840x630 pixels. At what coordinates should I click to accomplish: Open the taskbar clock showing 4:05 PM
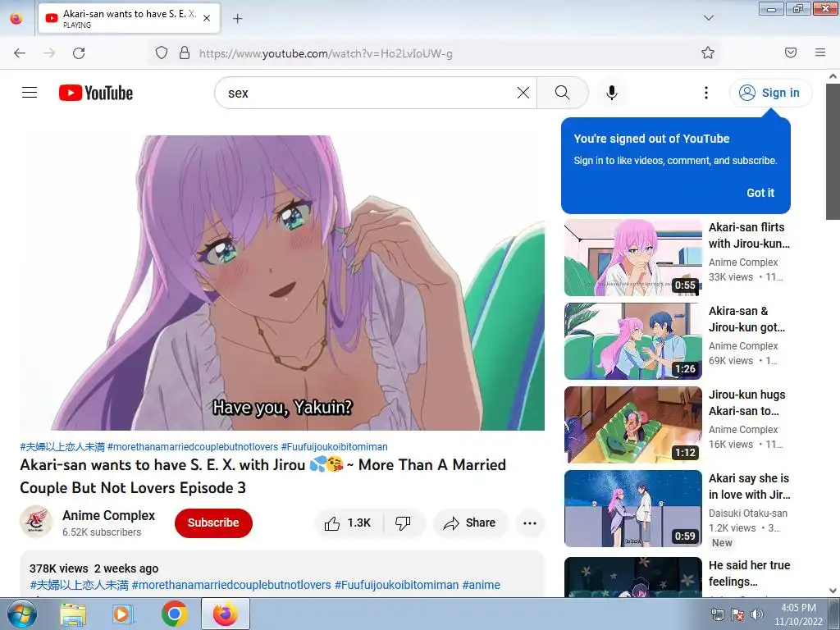[798, 614]
